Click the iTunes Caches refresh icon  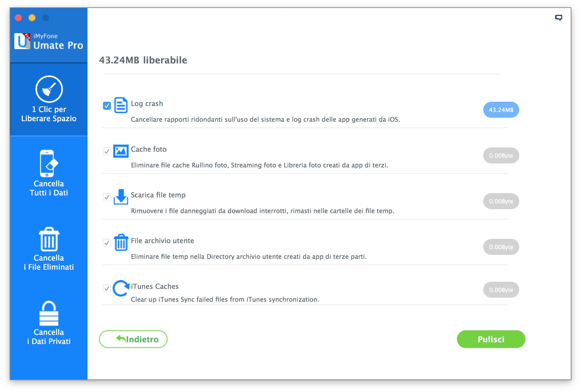tap(121, 288)
